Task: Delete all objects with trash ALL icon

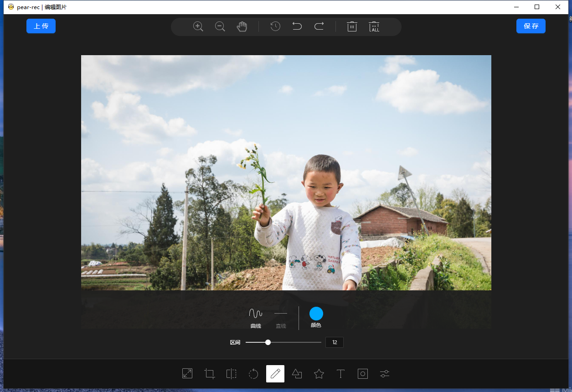Action: coord(374,26)
